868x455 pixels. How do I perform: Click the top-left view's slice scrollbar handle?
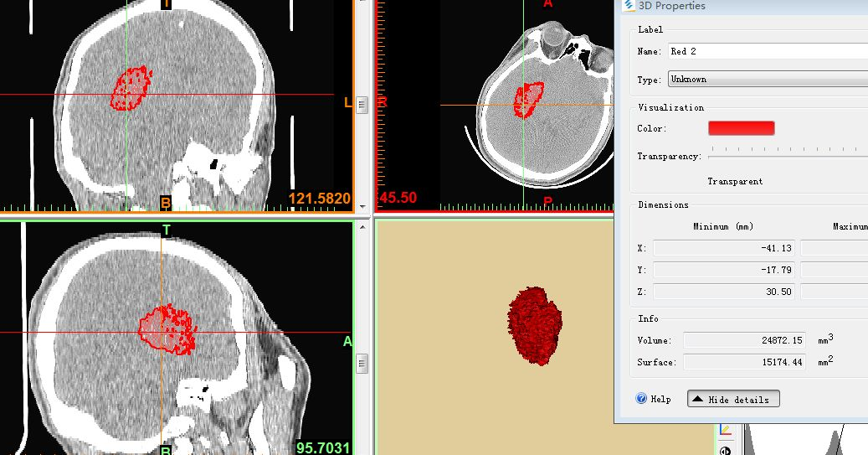coord(362,105)
